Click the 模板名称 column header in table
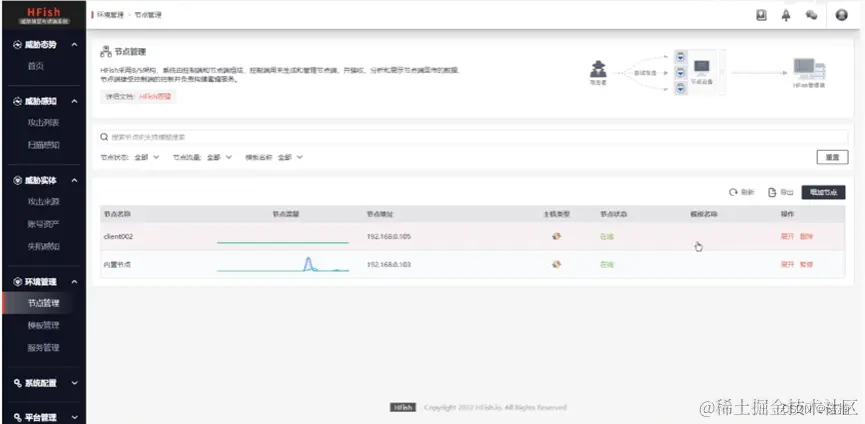 pyautogui.click(x=704, y=214)
